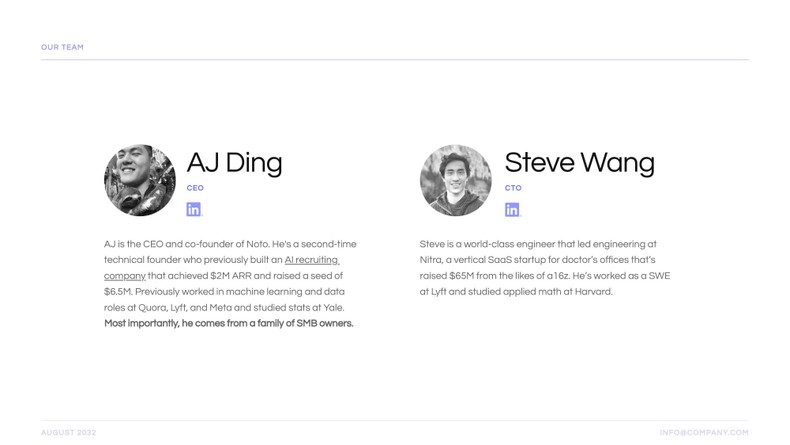Click AJ Ding's profile photo
This screenshot has width=790, height=445.
(x=140, y=180)
